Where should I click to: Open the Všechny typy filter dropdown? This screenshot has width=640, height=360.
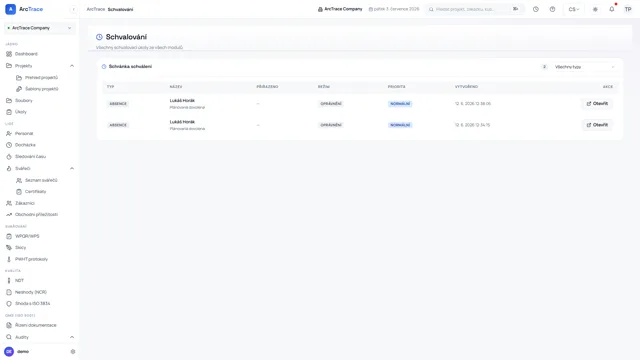click(x=584, y=67)
